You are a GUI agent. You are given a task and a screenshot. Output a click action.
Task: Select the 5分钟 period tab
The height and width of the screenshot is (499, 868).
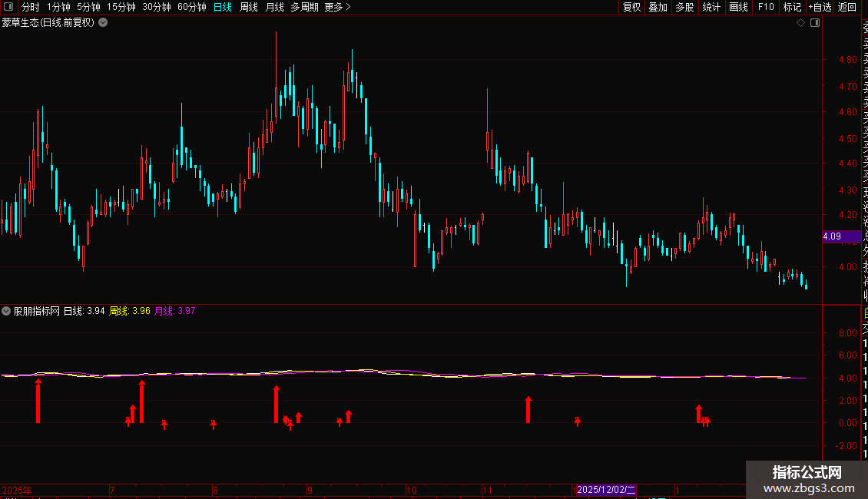(x=88, y=7)
